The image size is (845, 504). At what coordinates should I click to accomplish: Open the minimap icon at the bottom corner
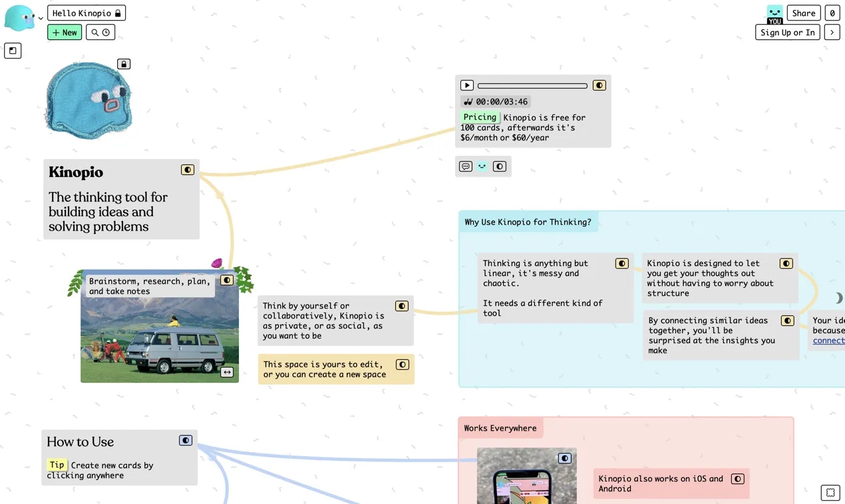click(x=830, y=493)
